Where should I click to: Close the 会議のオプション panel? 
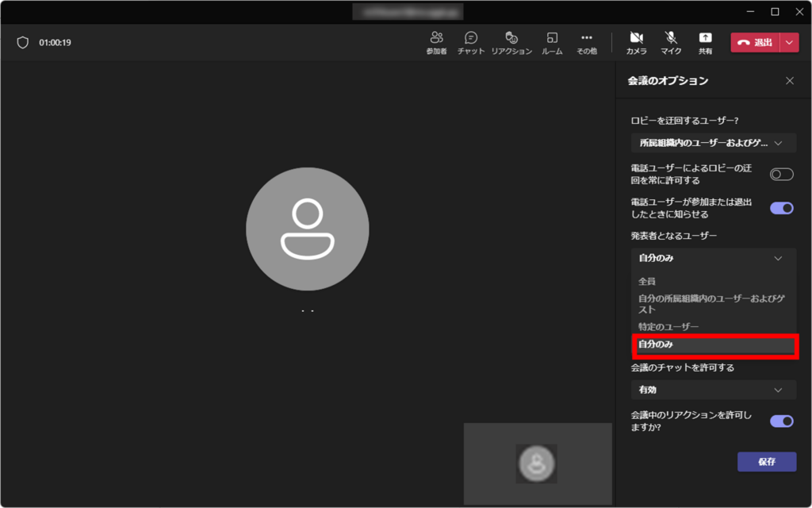(789, 81)
